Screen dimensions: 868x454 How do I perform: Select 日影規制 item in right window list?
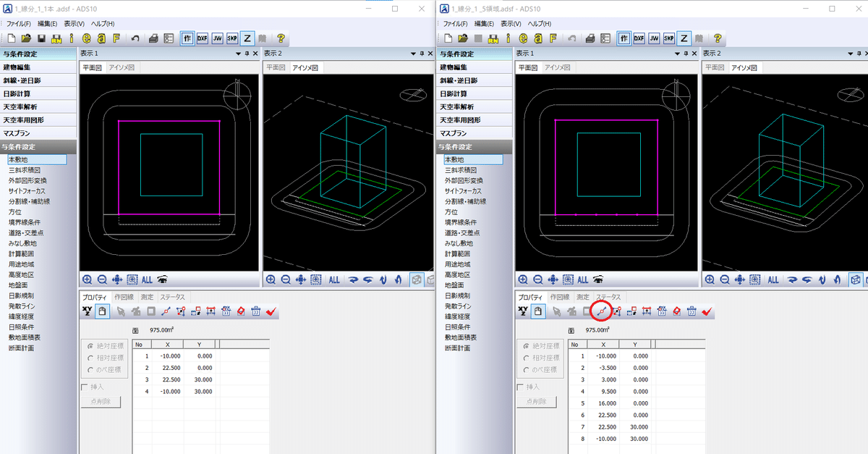click(459, 295)
